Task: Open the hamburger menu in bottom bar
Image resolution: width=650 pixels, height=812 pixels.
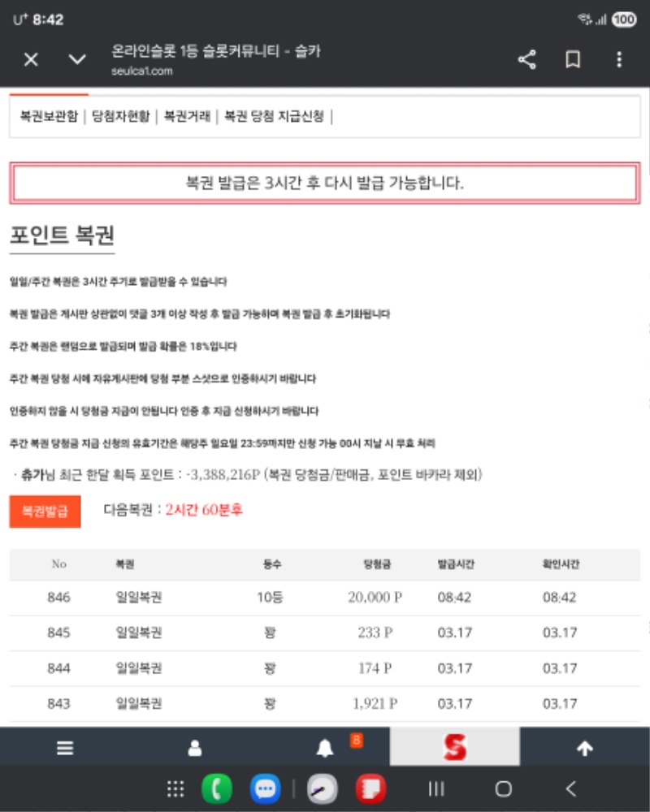Action: point(65,749)
